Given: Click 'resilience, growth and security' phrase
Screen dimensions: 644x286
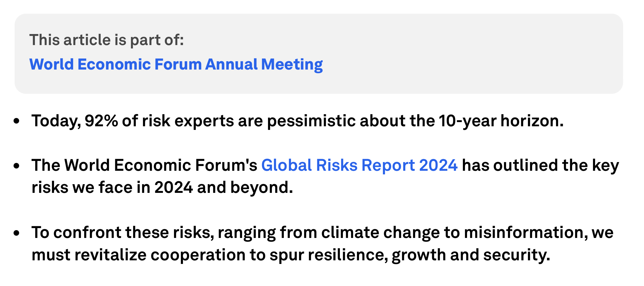Looking at the screenshot, I should coord(429,255).
